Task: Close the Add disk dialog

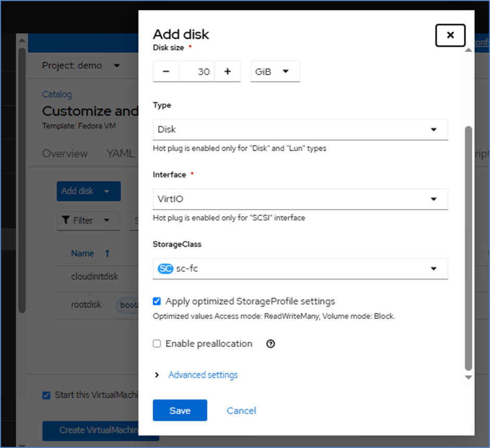Action: [x=450, y=35]
